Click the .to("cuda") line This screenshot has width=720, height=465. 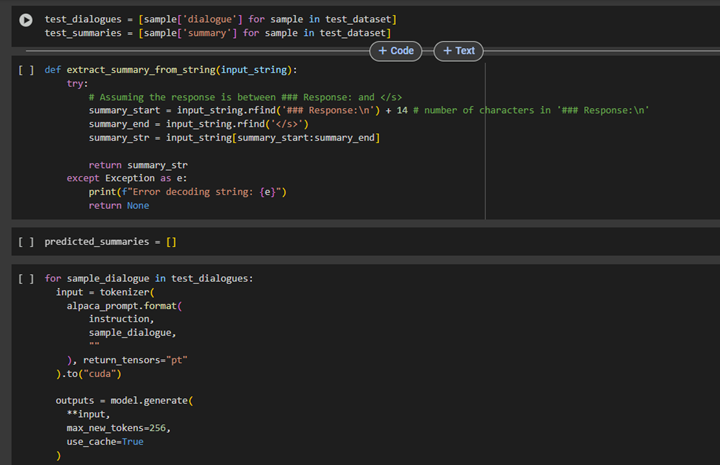click(92, 373)
